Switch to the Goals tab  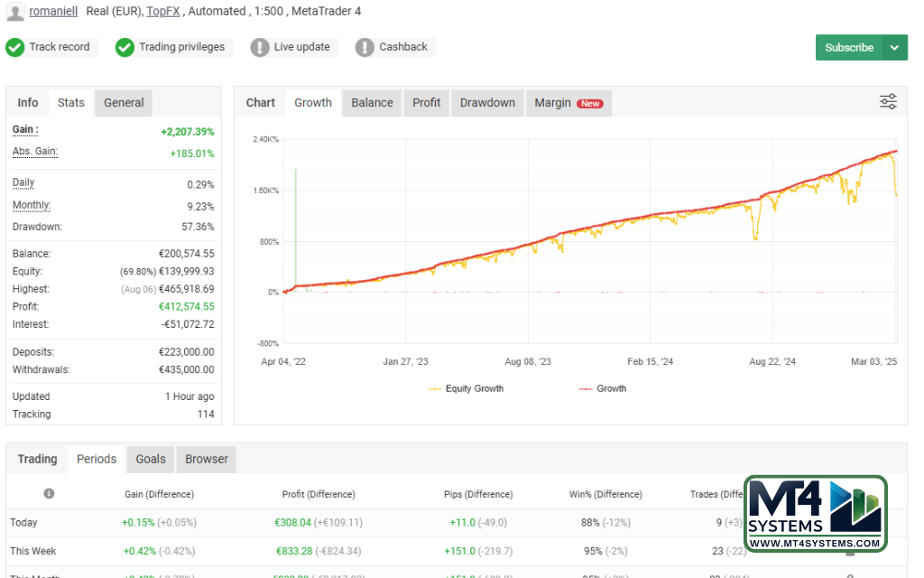[x=151, y=459]
